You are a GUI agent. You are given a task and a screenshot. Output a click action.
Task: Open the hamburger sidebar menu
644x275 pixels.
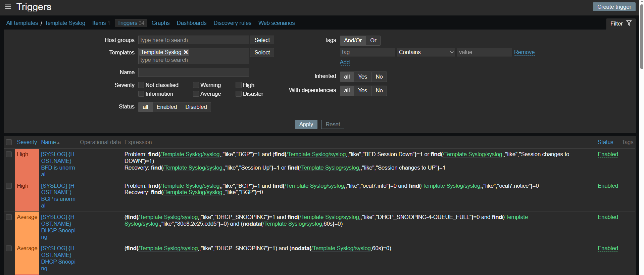[x=8, y=7]
